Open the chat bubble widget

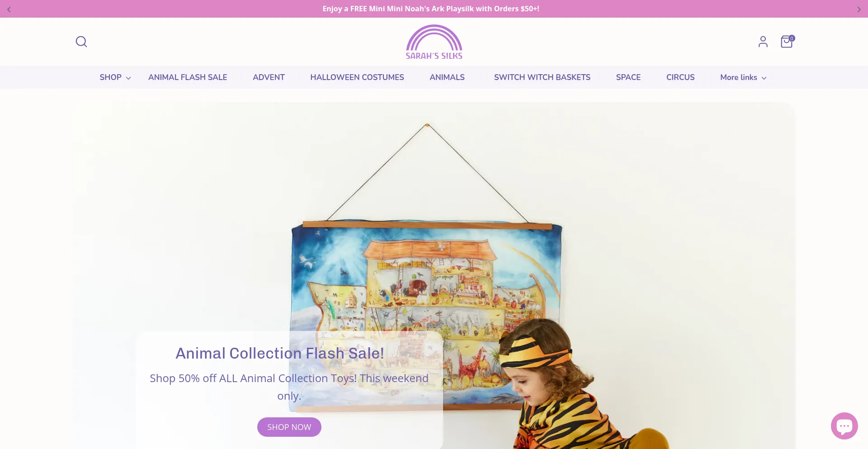844,426
